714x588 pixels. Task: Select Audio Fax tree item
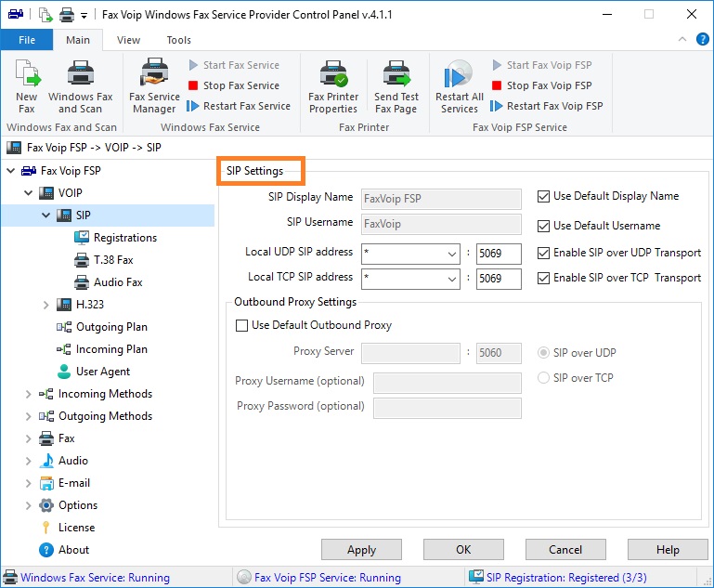pyautogui.click(x=109, y=282)
